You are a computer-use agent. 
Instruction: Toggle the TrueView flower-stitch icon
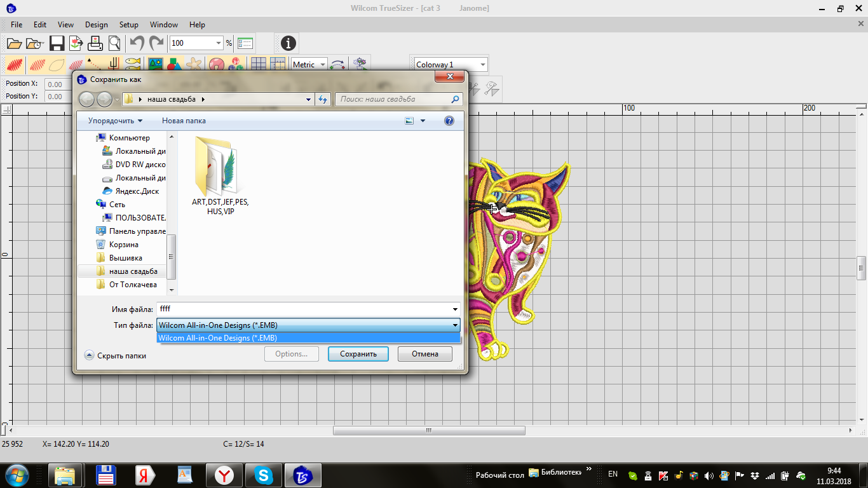pyautogui.click(x=15, y=64)
